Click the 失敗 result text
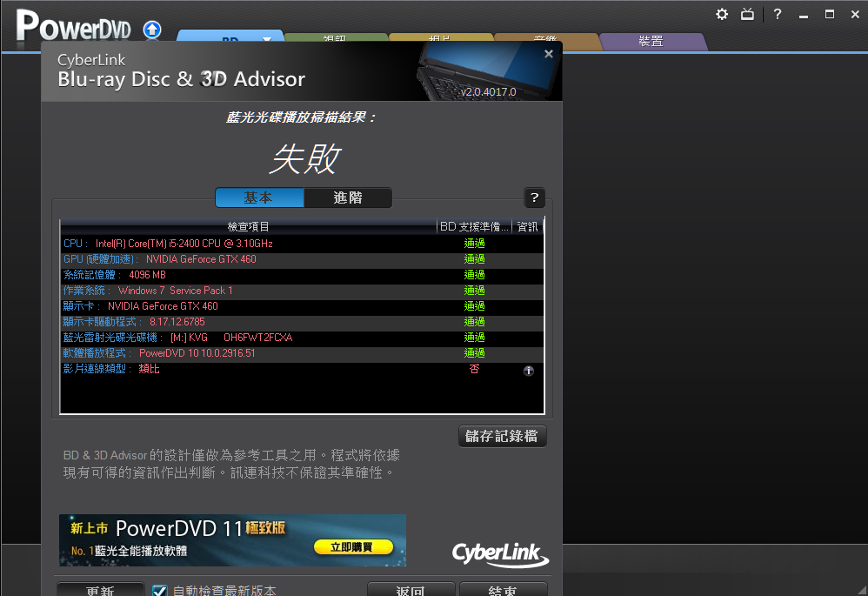This screenshot has width=868, height=596. [305, 159]
